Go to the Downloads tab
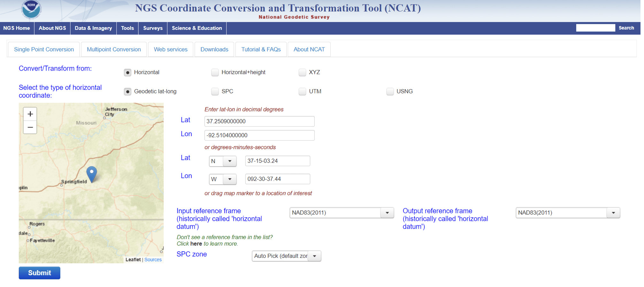This screenshot has width=644, height=287. [x=214, y=50]
